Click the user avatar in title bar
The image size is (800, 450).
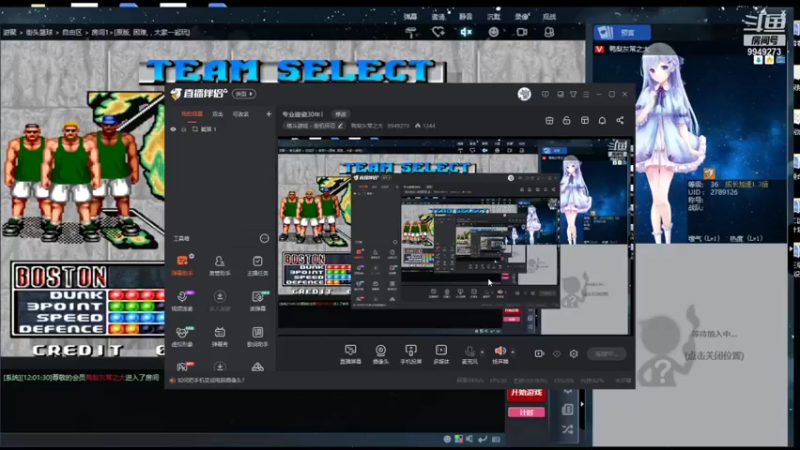tap(524, 94)
